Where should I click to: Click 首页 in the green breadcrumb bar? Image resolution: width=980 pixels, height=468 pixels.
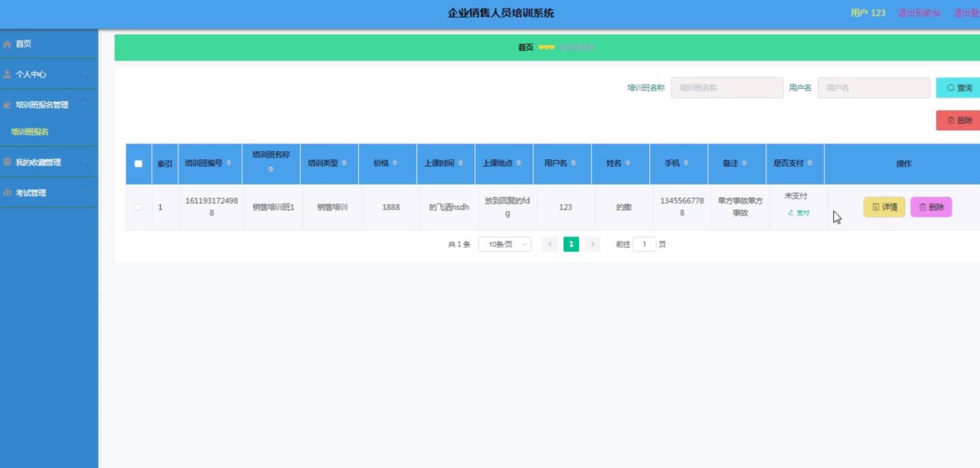[x=525, y=47]
